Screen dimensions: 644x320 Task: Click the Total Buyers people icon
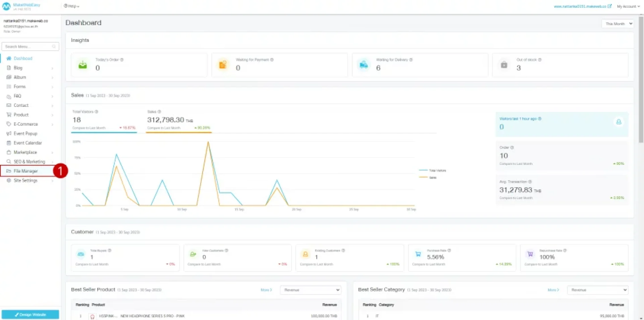point(81,254)
